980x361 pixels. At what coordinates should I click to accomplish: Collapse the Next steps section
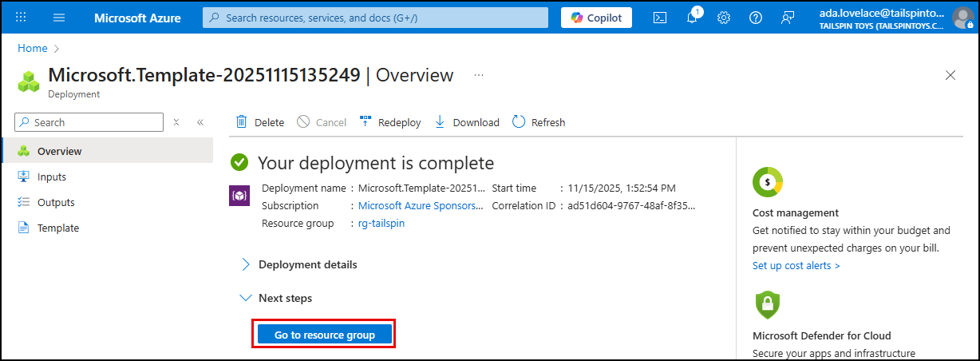pos(276,298)
